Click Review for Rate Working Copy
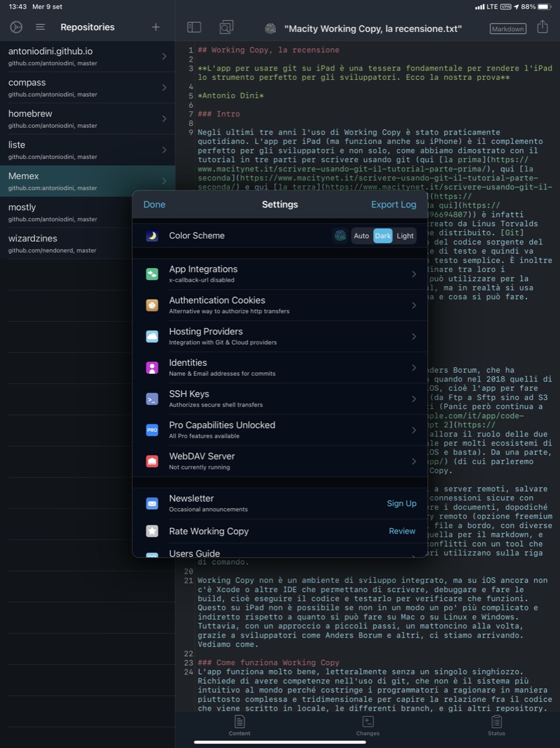Image resolution: width=560 pixels, height=748 pixels. (x=402, y=531)
